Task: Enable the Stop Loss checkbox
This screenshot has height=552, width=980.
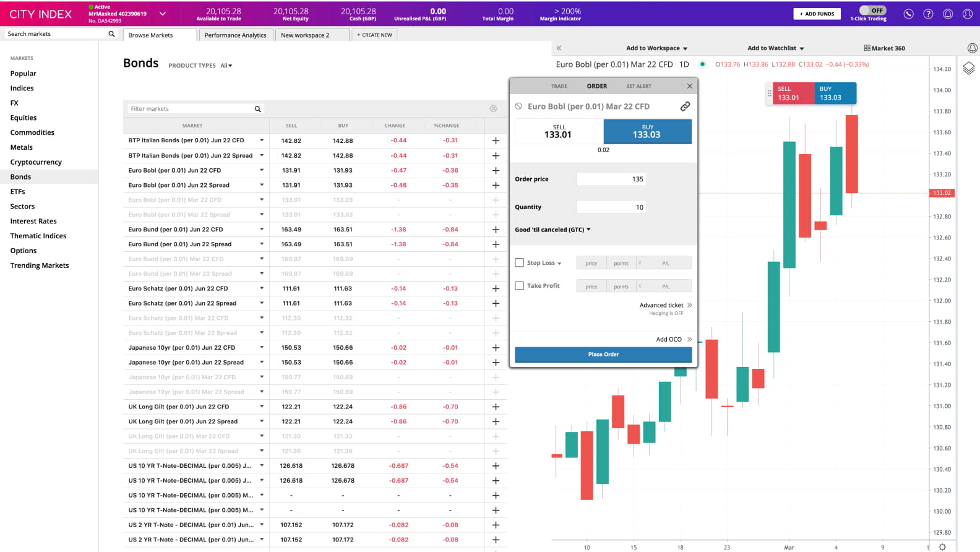Action: pyautogui.click(x=520, y=263)
